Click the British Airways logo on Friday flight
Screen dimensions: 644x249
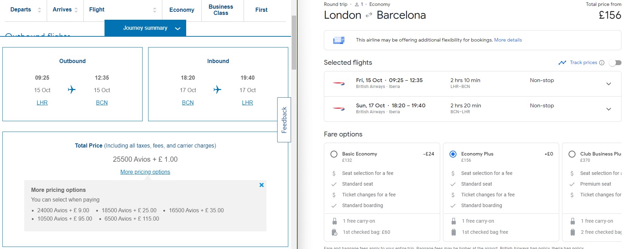tap(338, 83)
